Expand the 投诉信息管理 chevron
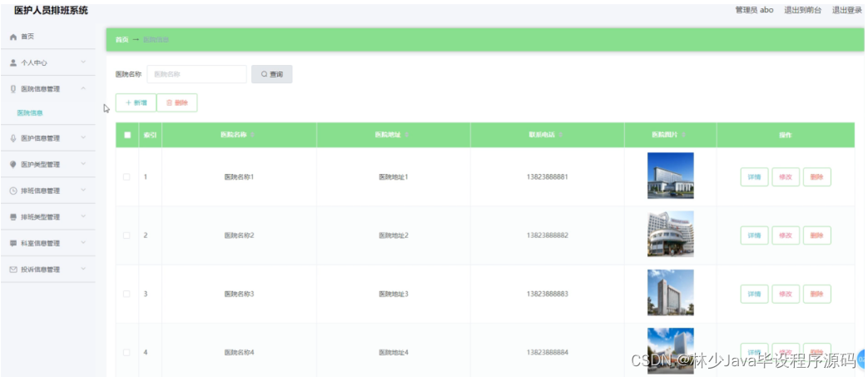This screenshot has width=868, height=377. click(83, 269)
